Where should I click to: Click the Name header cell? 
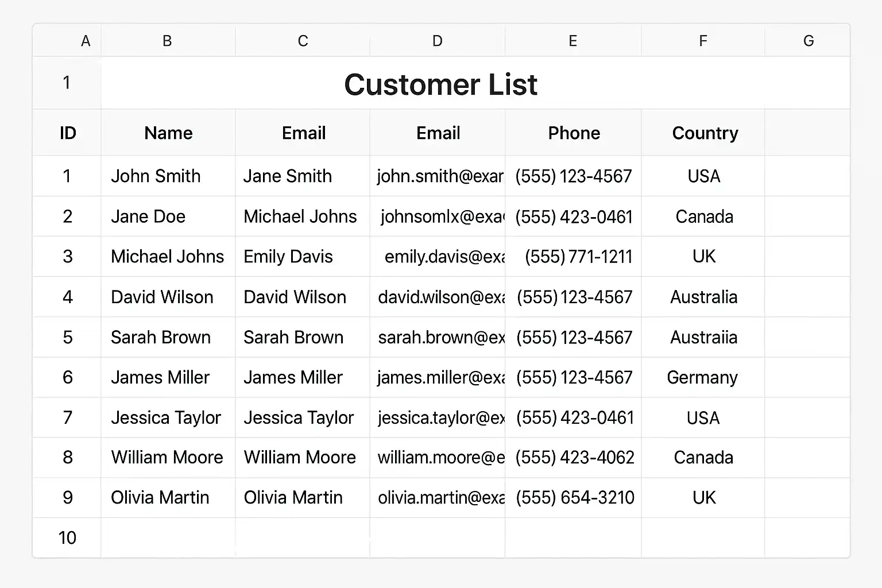pos(168,133)
